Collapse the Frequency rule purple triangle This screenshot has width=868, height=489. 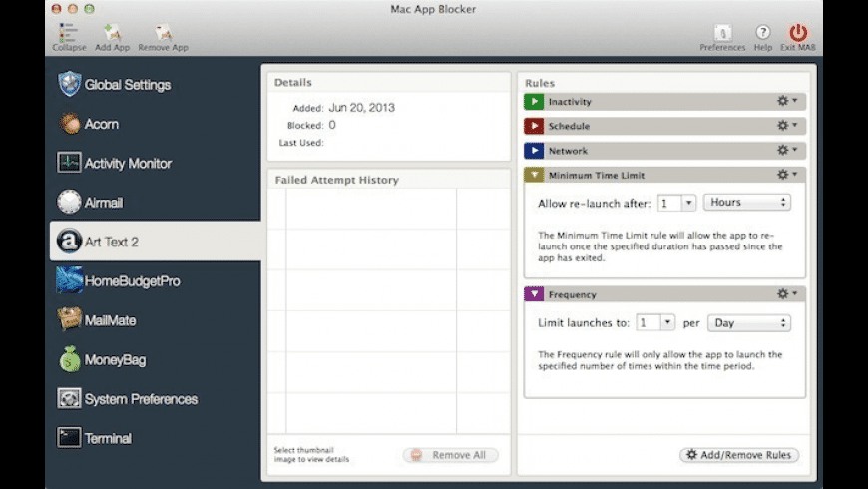534,294
